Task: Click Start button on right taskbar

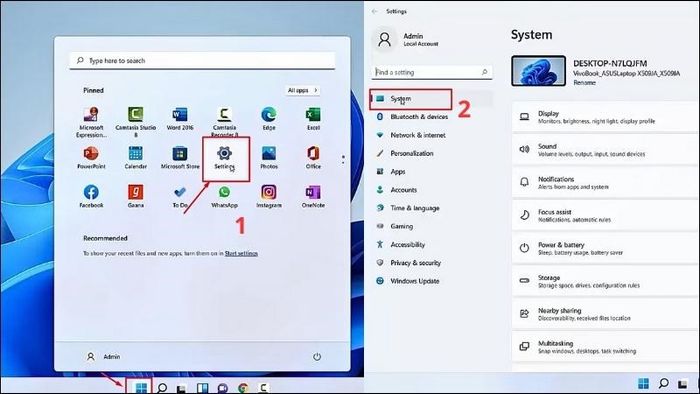Action: 643,383
